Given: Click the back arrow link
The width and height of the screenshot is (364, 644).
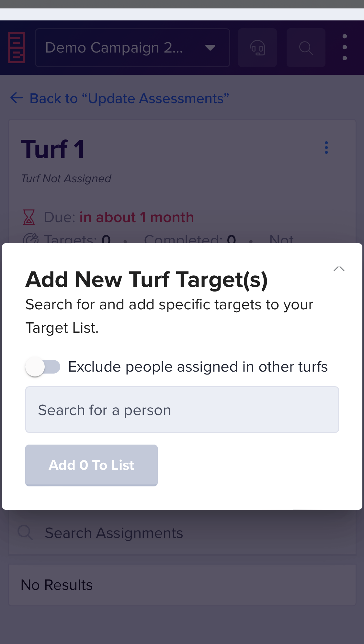Looking at the screenshot, I should click(x=17, y=98).
